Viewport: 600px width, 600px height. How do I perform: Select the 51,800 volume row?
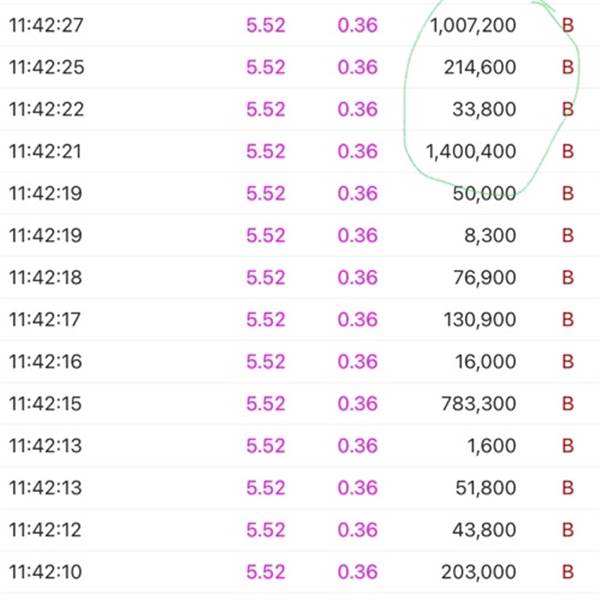coord(300,488)
